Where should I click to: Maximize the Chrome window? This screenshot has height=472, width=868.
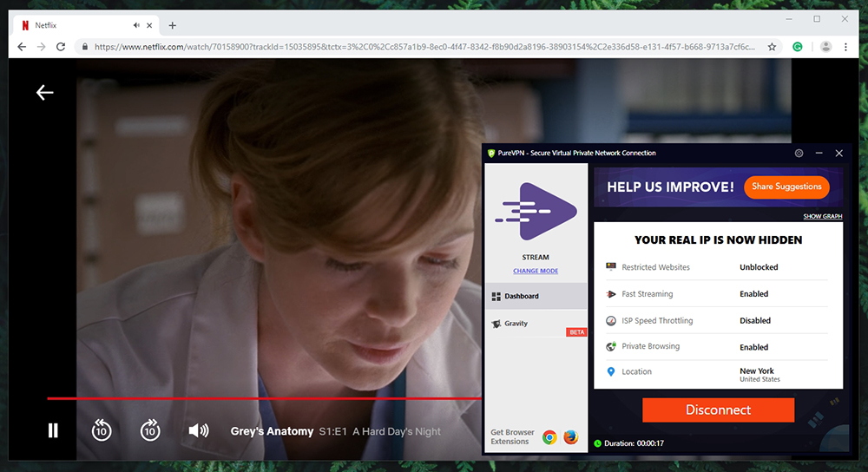pyautogui.click(x=817, y=19)
